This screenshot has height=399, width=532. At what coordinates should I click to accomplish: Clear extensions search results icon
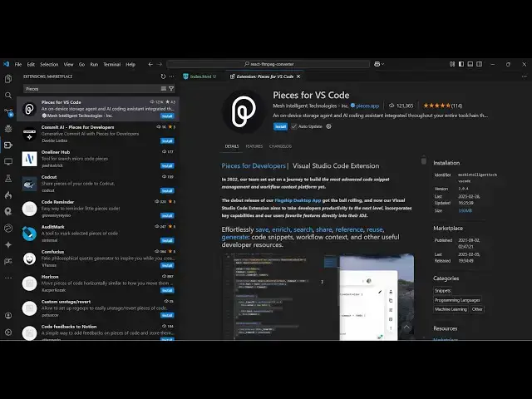(x=164, y=89)
